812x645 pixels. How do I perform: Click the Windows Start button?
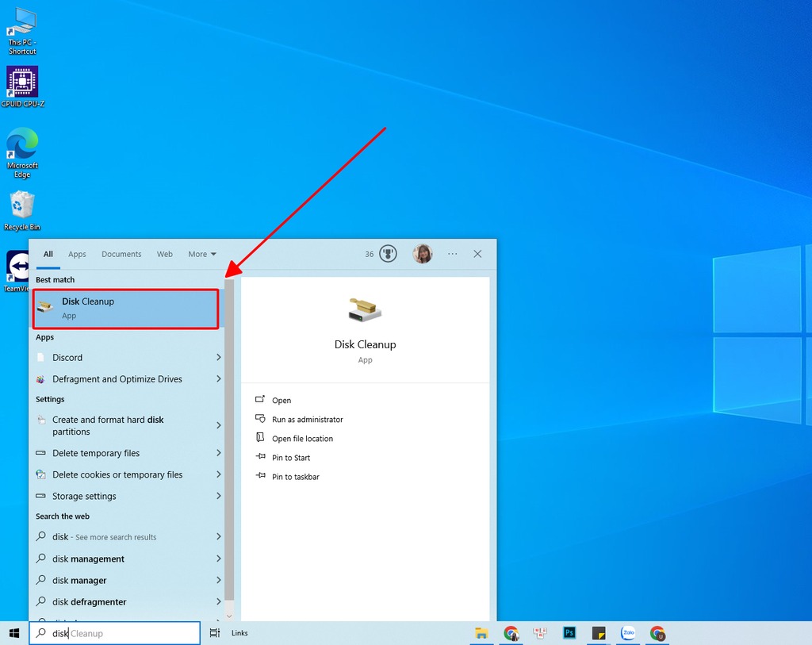[14, 633]
